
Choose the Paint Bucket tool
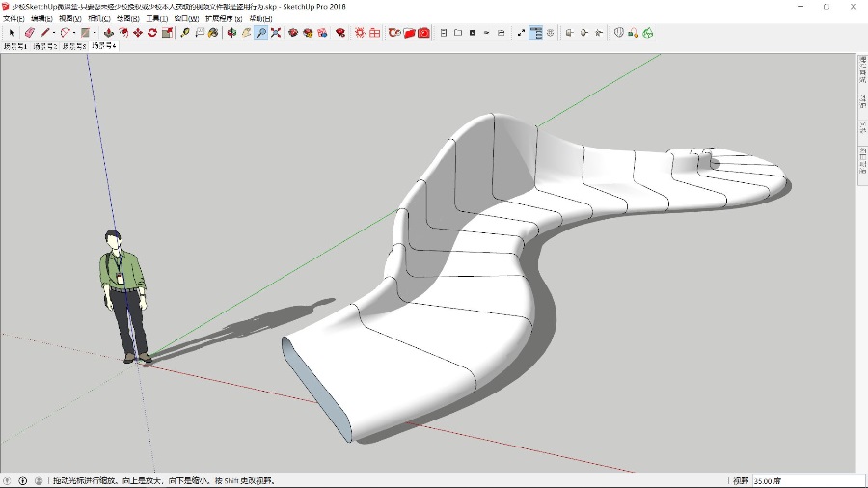214,33
